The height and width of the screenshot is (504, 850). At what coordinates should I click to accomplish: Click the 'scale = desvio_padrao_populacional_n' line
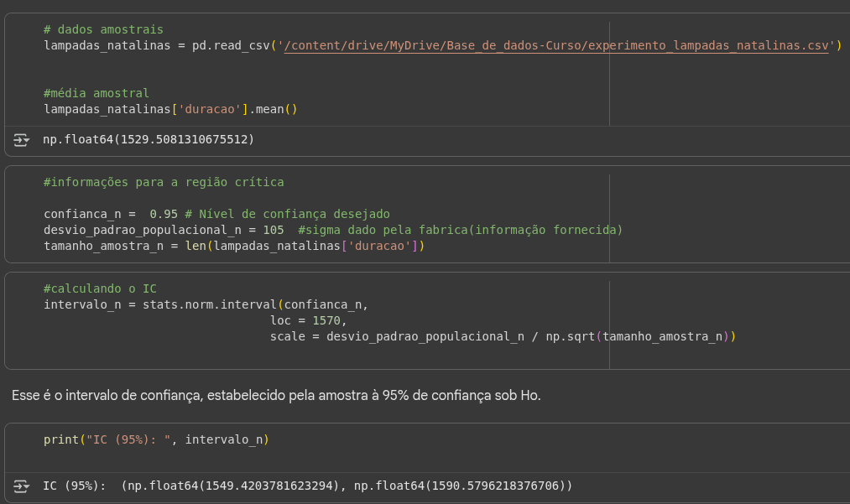point(502,336)
